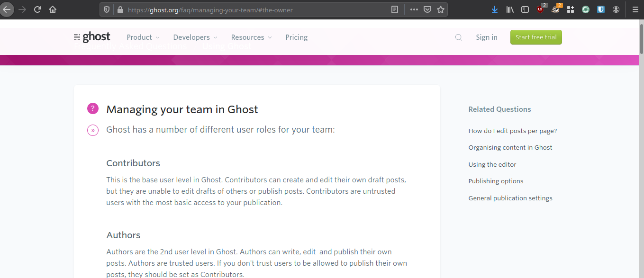The height and width of the screenshot is (278, 644).
Task: Show tracking protection shield info
Action: (107, 9)
